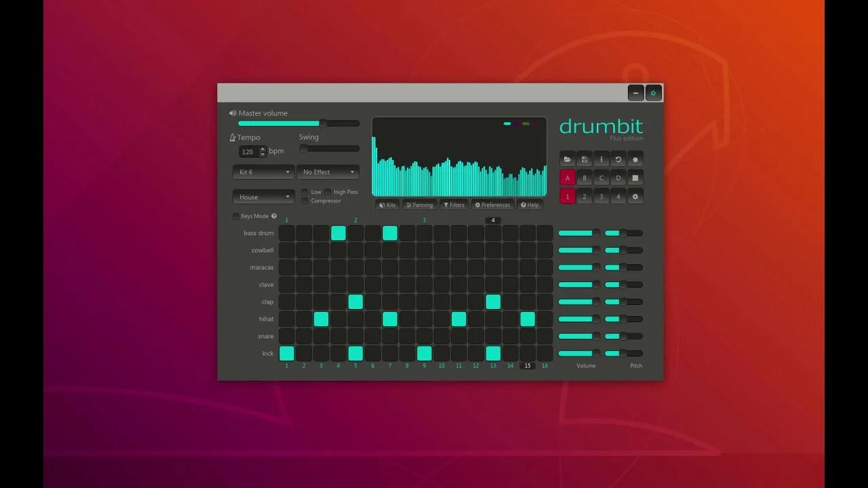868x488 pixels.
Task: Click the Keys Mode help question icon
Action: click(274, 216)
